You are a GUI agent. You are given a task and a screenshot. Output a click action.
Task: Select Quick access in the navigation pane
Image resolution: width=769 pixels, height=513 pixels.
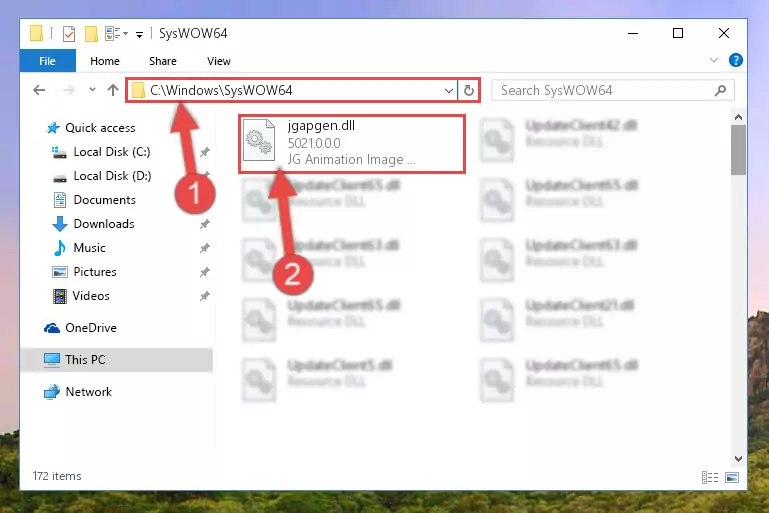tap(100, 128)
